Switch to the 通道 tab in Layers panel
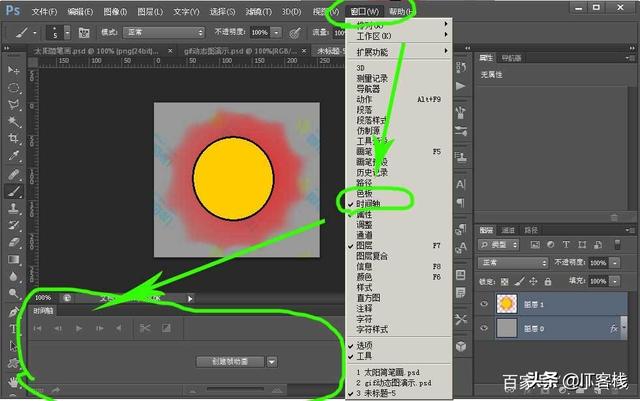640x401 pixels. 508,230
